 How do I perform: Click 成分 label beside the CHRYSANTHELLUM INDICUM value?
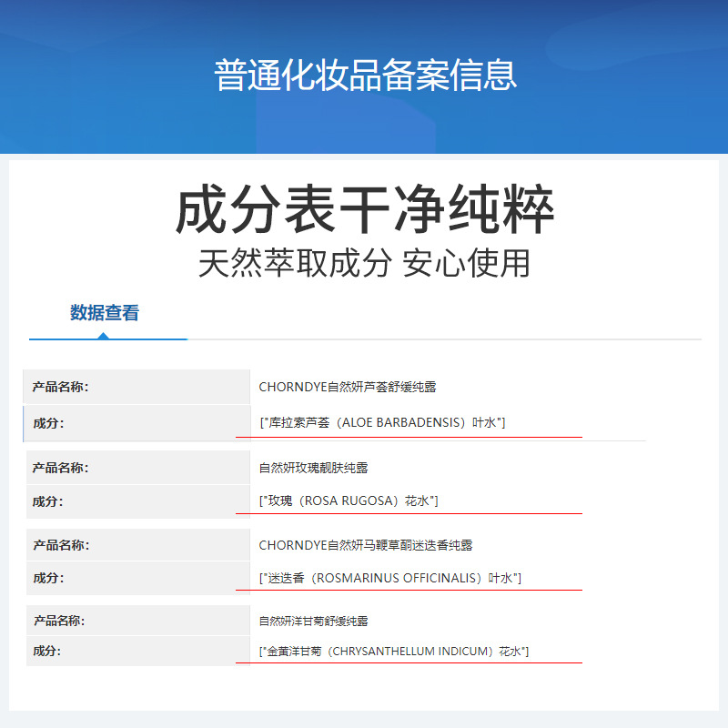coord(47,651)
